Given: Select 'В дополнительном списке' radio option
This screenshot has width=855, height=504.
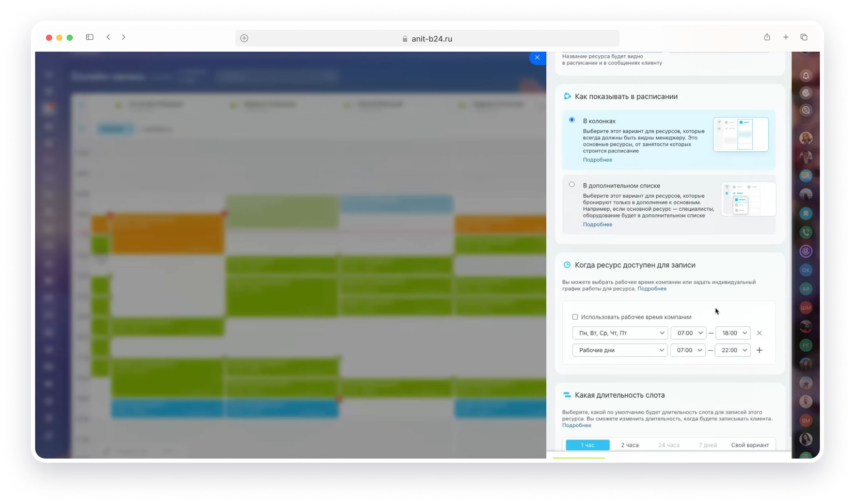Looking at the screenshot, I should [572, 184].
